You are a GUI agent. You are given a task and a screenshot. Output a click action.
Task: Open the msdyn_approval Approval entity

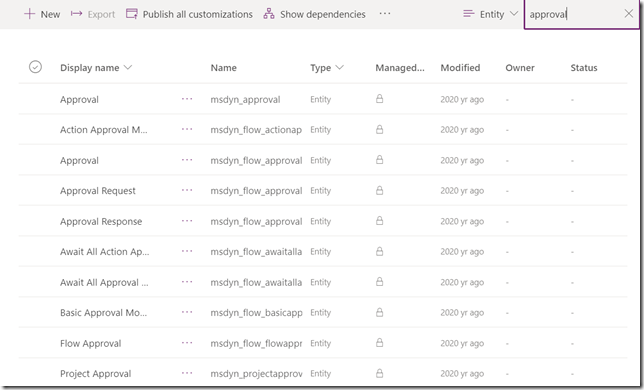click(79, 100)
